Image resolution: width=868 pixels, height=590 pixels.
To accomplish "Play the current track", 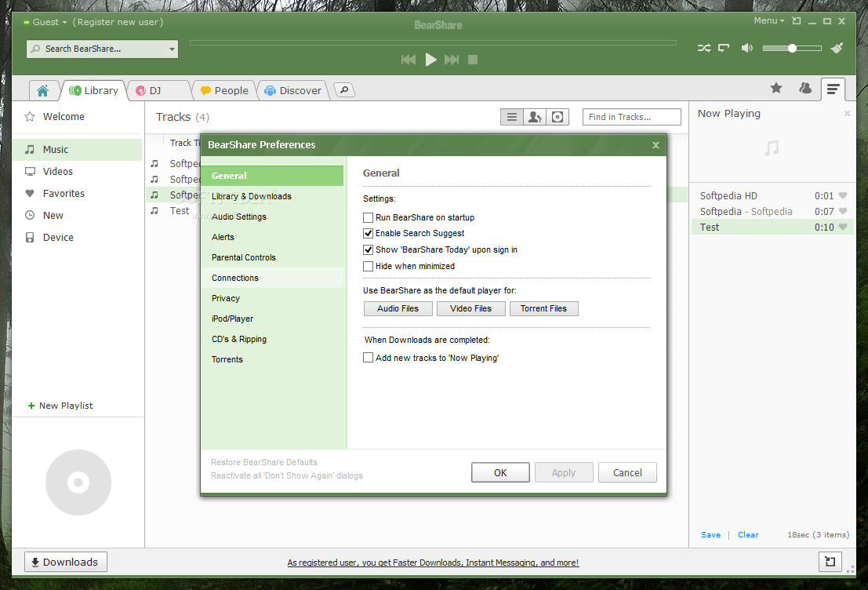I will tap(430, 60).
